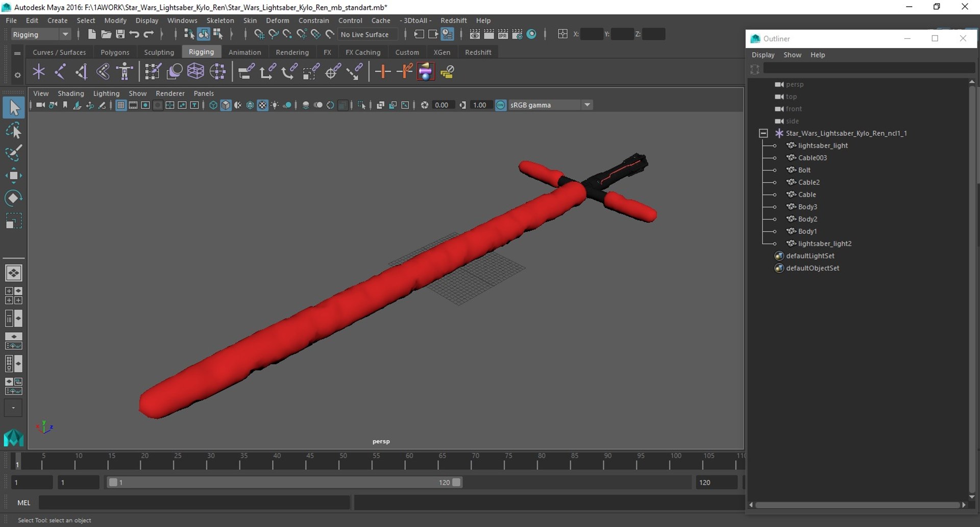The width and height of the screenshot is (980, 527).
Task: Create Lattice deformer shelf icon
Action: (x=195, y=72)
